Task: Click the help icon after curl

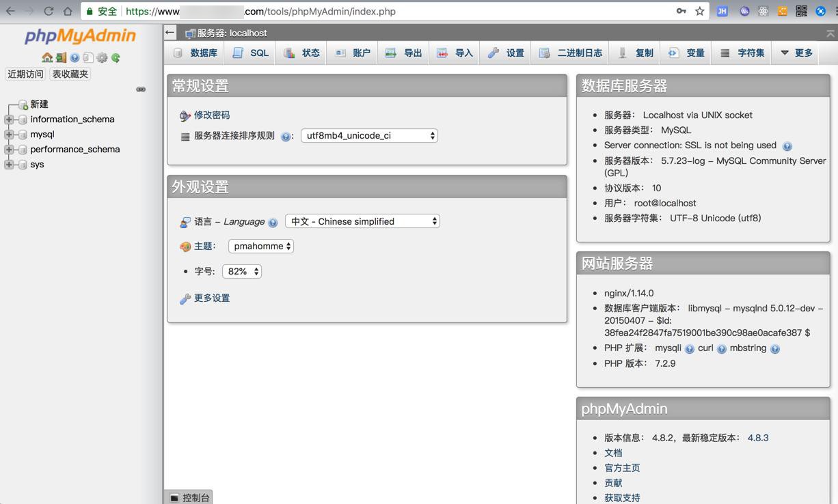Action: 722,349
